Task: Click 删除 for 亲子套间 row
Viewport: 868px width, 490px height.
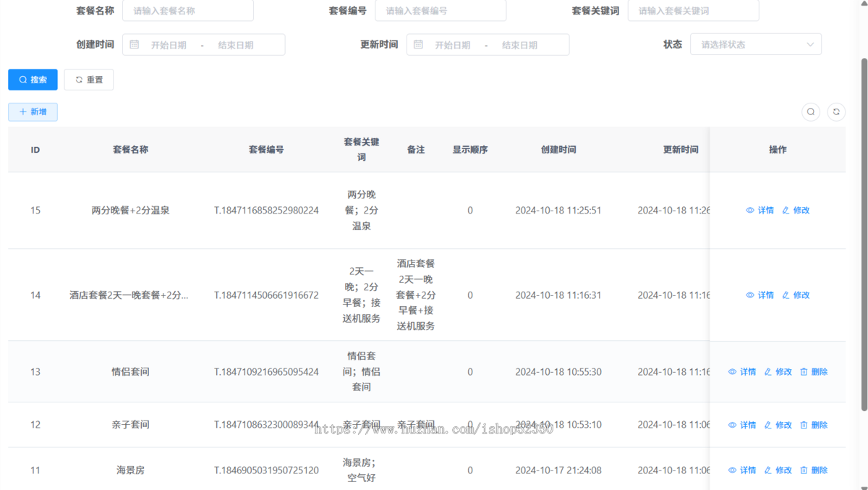Action: [x=814, y=425]
